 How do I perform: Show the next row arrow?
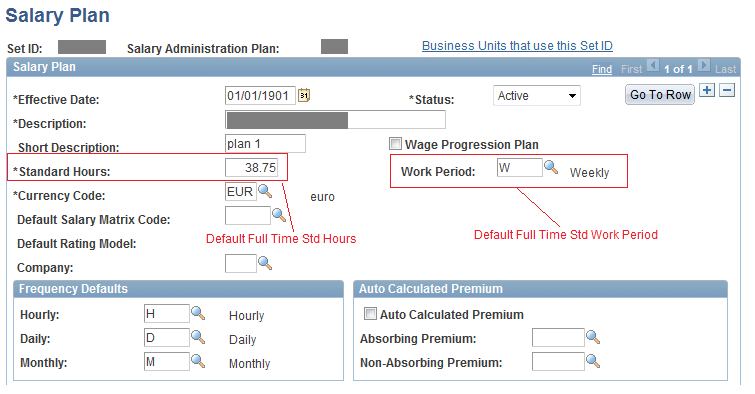point(703,65)
